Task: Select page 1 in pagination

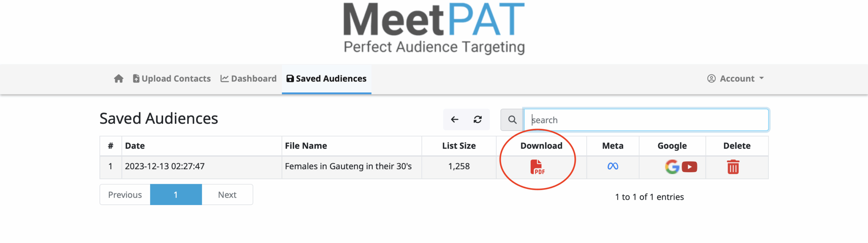Action: coord(176,195)
